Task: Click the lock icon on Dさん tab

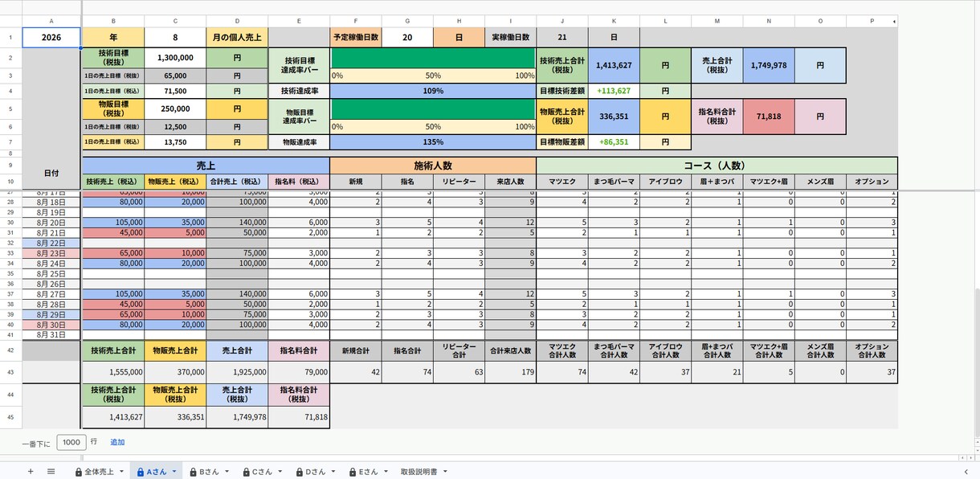Action: point(299,472)
